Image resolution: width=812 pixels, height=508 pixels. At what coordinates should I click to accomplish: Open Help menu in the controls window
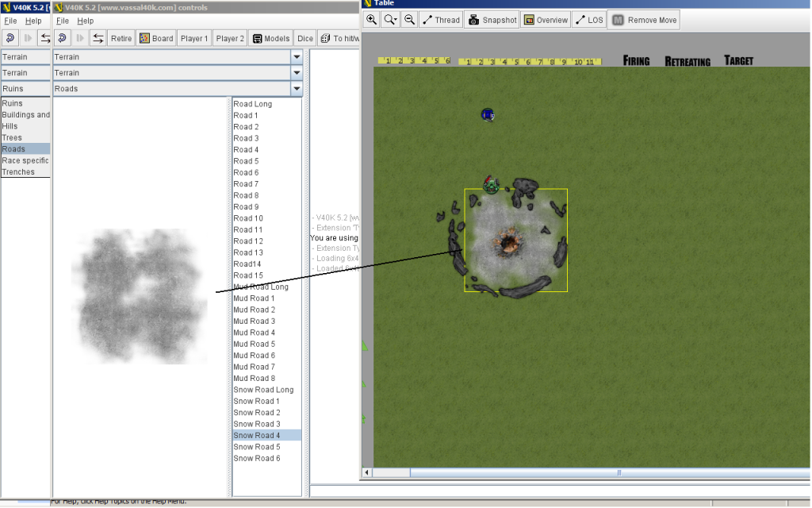pos(86,21)
